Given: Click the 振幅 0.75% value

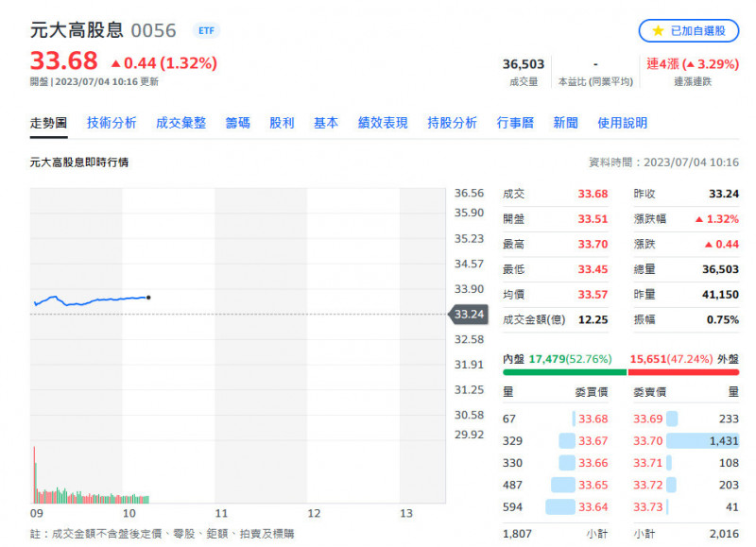Looking at the screenshot, I should point(723,320).
